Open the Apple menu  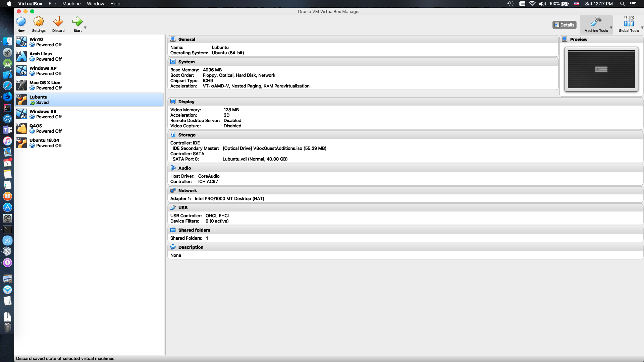pos(9,4)
